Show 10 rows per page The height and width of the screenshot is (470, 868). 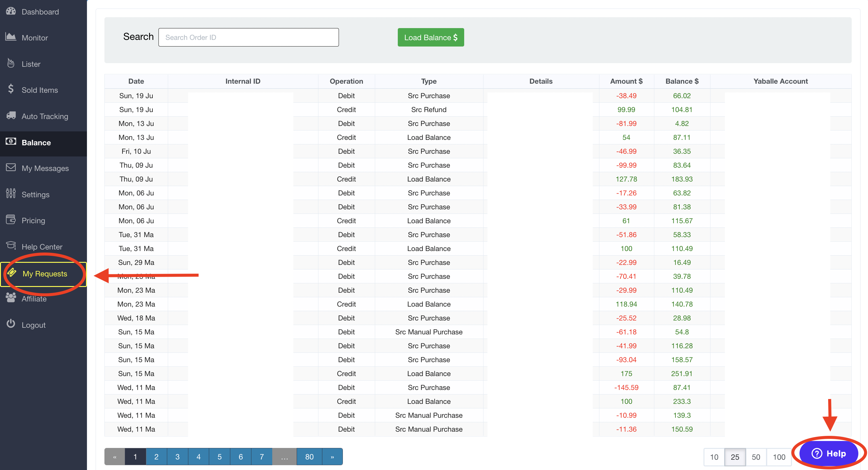(x=714, y=457)
